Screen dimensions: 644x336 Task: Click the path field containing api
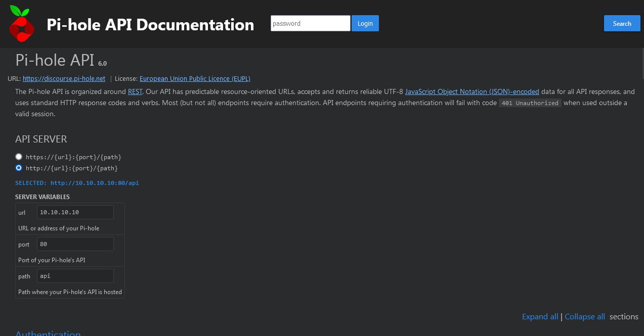click(x=75, y=276)
